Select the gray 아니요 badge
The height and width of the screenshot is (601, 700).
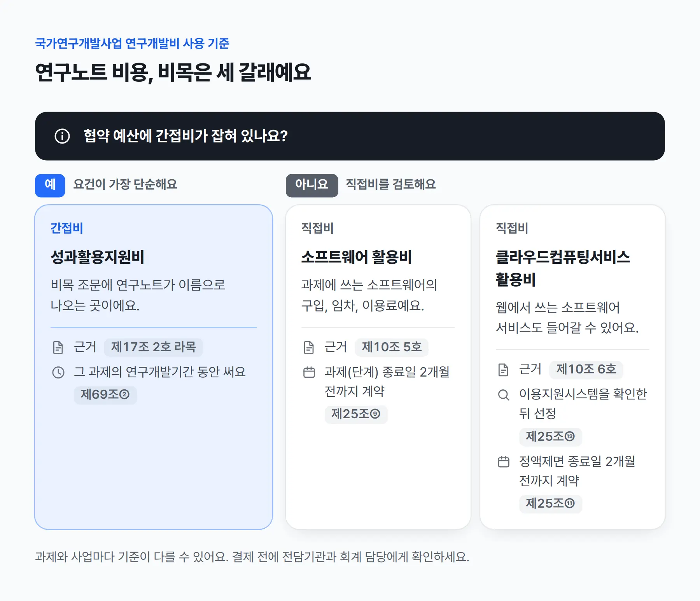[x=312, y=186]
